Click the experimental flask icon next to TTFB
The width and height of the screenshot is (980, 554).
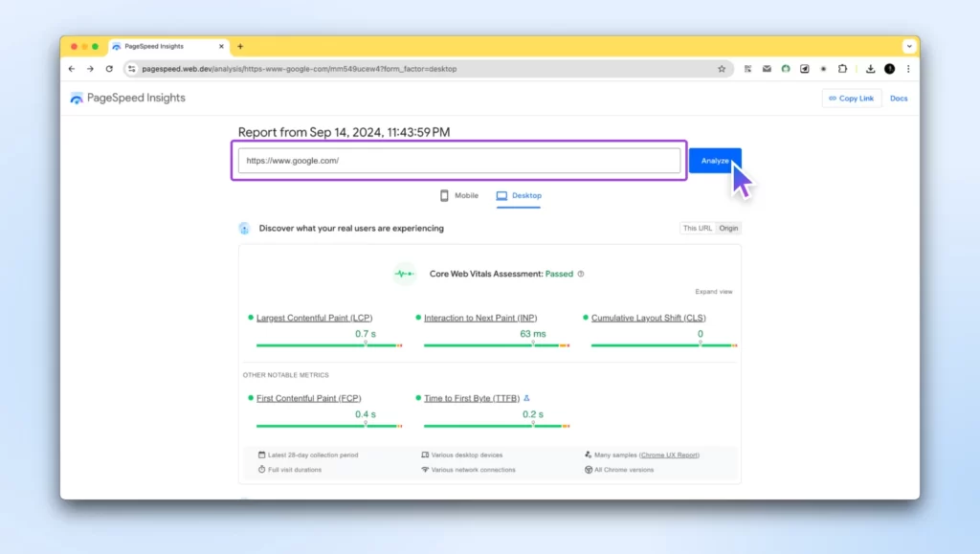point(527,398)
